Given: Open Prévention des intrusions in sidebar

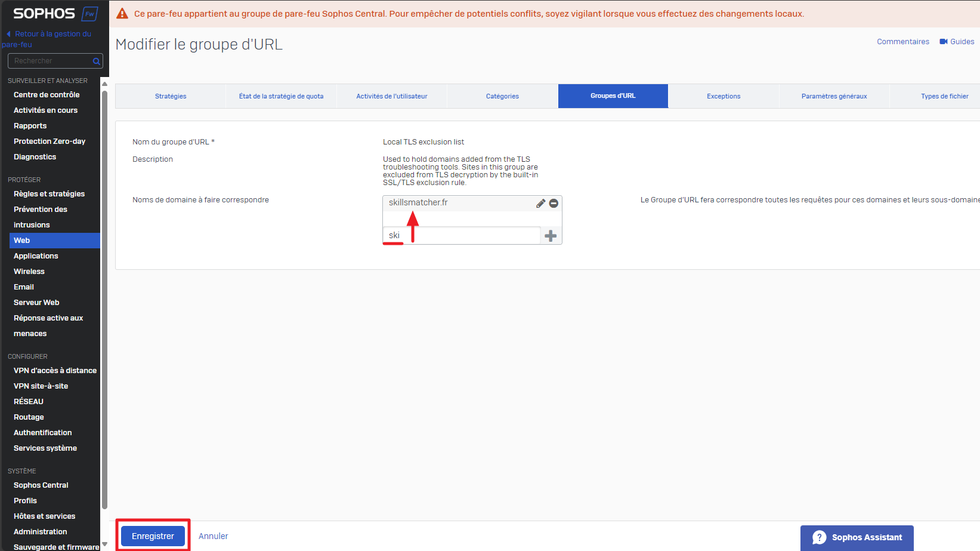Looking at the screenshot, I should click(41, 217).
